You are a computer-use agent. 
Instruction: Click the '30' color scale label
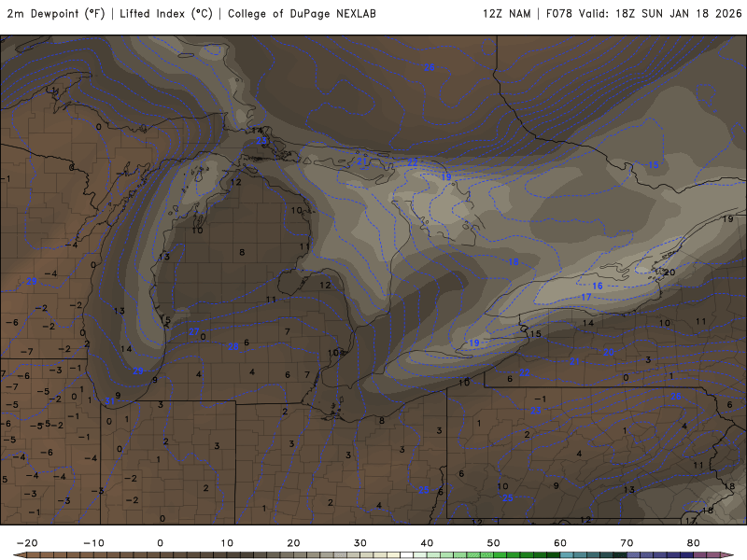[360, 543]
